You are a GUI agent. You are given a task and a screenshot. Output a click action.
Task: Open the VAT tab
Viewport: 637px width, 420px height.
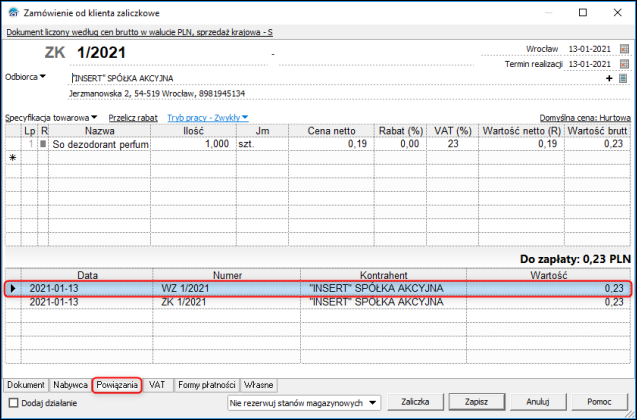coord(157,385)
